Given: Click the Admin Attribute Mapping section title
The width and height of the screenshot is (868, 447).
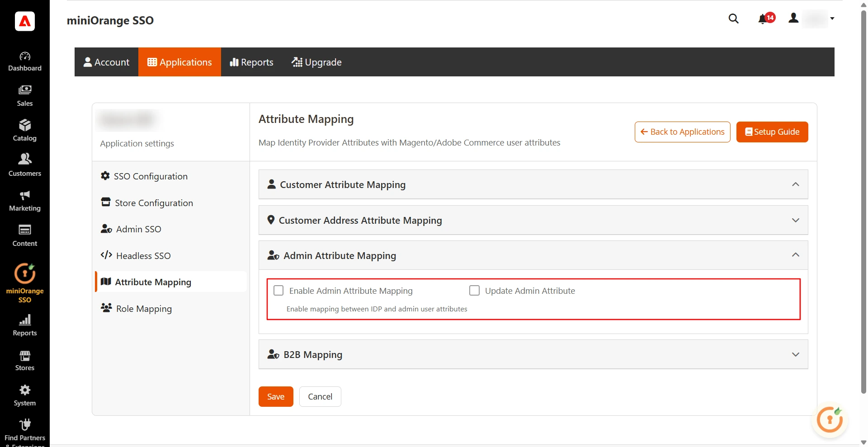Looking at the screenshot, I should pos(340,256).
